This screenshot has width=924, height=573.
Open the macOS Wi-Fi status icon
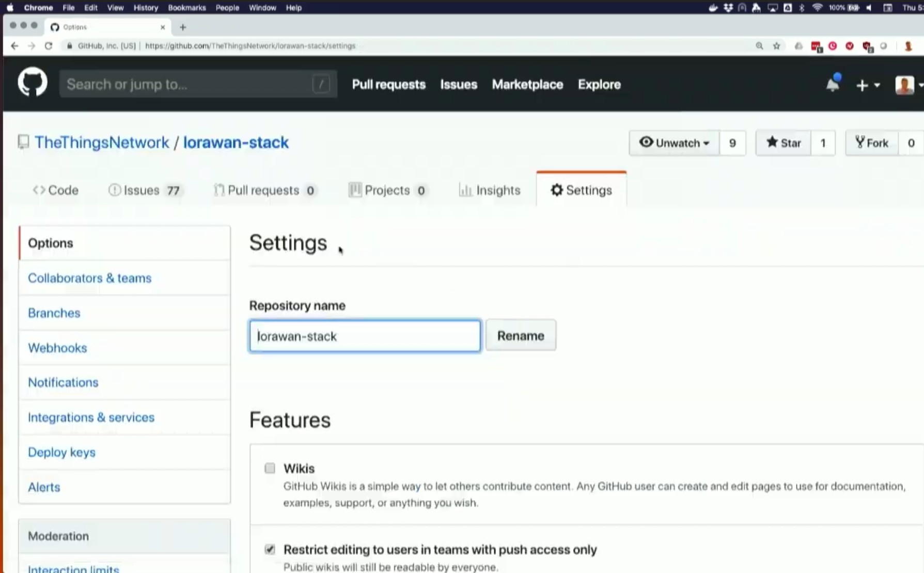817,7
